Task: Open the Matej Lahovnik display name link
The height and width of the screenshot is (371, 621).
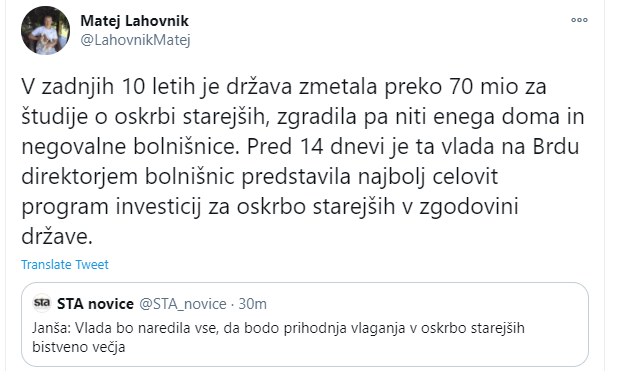Action: (135, 21)
